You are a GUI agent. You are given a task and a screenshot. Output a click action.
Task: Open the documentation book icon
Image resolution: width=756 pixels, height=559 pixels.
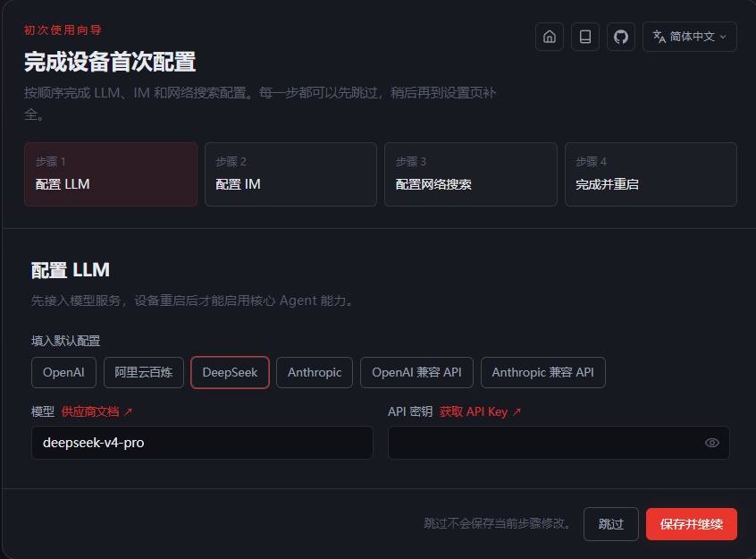584,37
